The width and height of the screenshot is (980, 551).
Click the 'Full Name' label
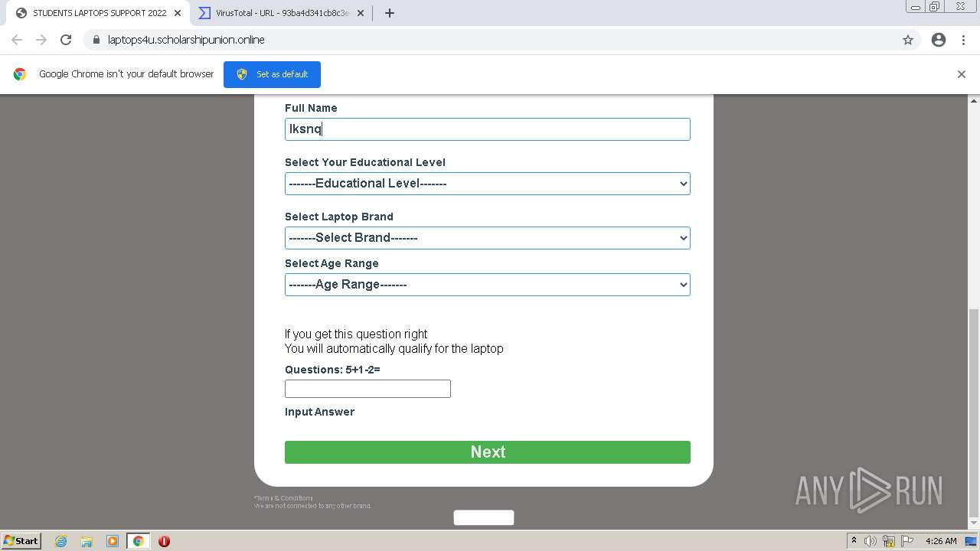311,108
